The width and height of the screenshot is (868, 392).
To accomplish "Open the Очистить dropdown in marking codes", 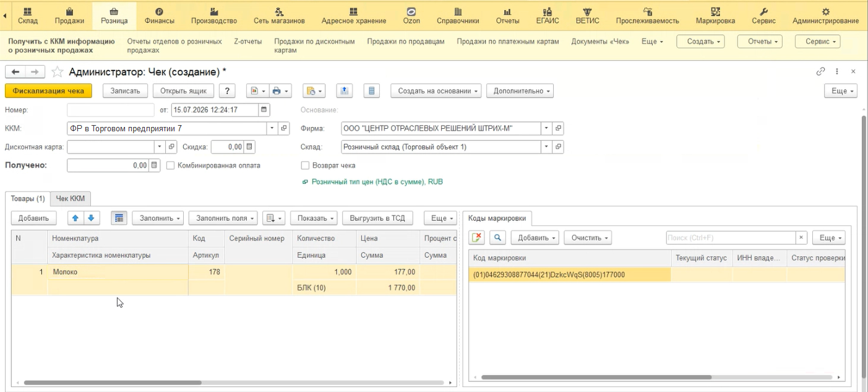I will point(588,238).
